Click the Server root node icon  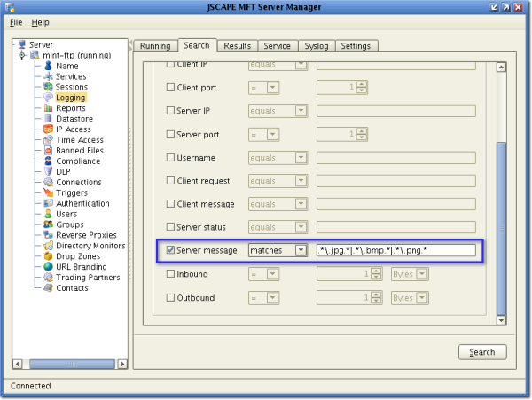point(22,44)
